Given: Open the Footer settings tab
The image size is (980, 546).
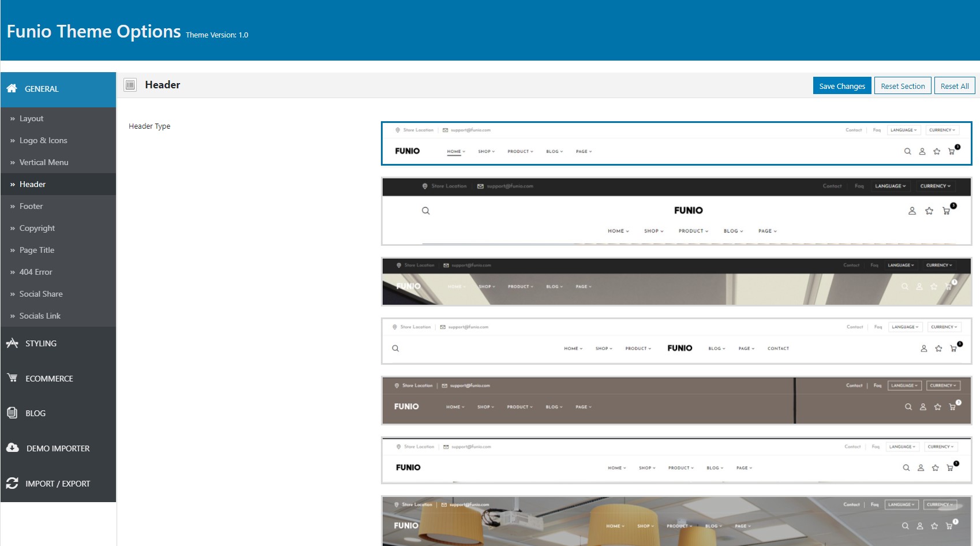Looking at the screenshot, I should [31, 206].
